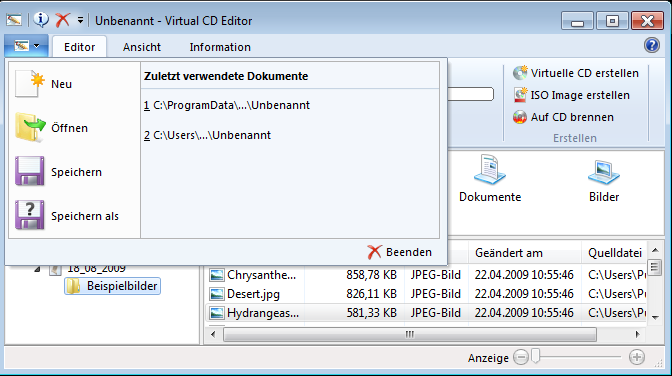The height and width of the screenshot is (376, 672).
Task: Open the quick access toolbar customize arrow
Action: click(x=80, y=20)
